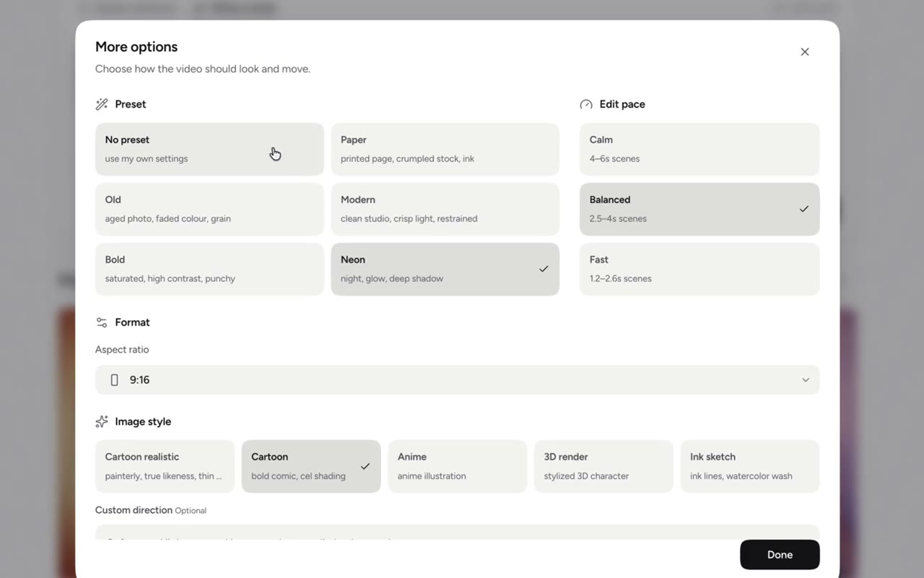The height and width of the screenshot is (578, 924).
Task: Click the chevron in the Aspect ratio field
Action: 806,380
